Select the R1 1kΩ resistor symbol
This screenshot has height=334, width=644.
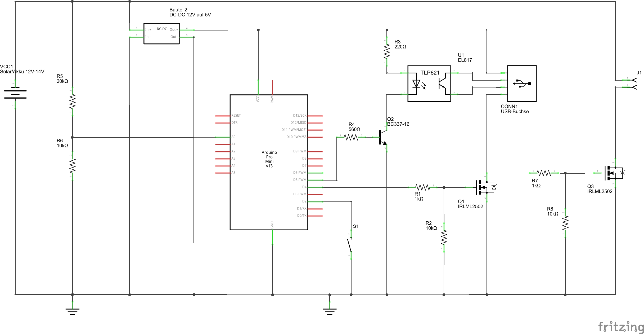[x=422, y=187]
